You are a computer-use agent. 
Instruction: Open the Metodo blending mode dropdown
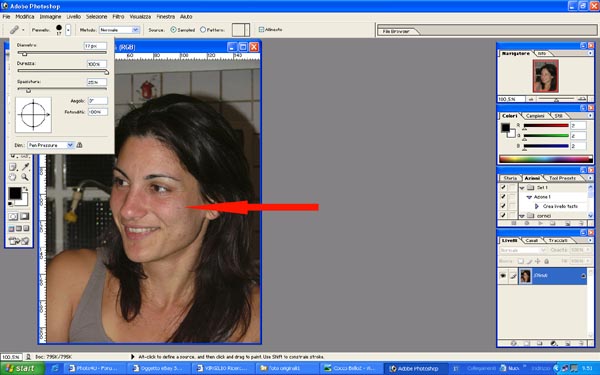[119, 30]
